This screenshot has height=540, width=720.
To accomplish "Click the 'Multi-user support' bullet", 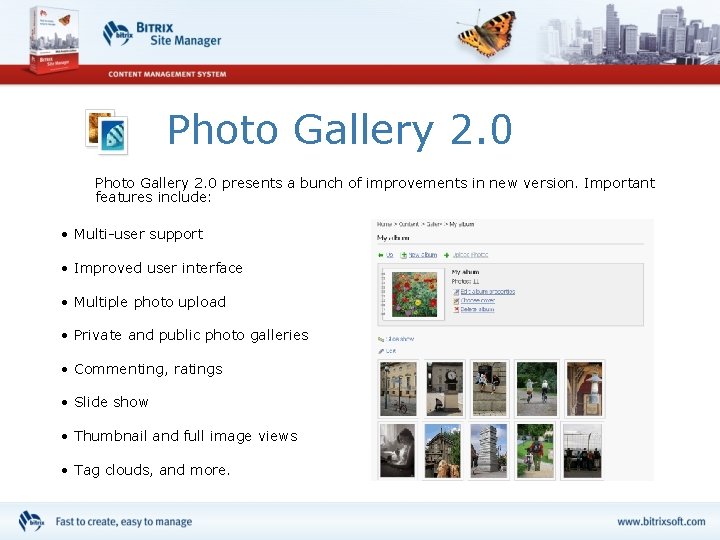I will click(x=138, y=234).
